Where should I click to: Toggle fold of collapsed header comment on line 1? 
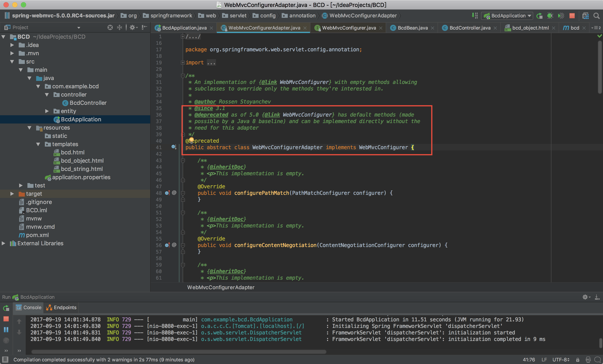point(183,37)
